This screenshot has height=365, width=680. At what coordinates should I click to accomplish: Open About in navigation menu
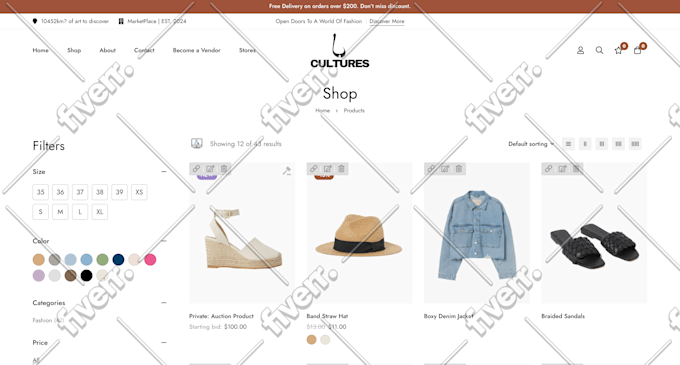pyautogui.click(x=108, y=50)
